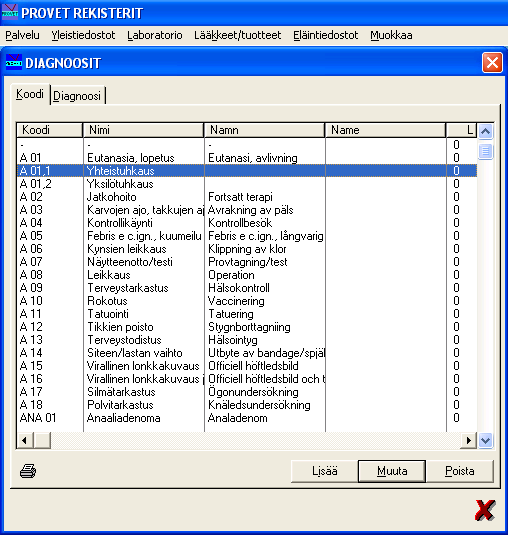Click the Muuta button
Screen dimensions: 508x535
(x=392, y=471)
